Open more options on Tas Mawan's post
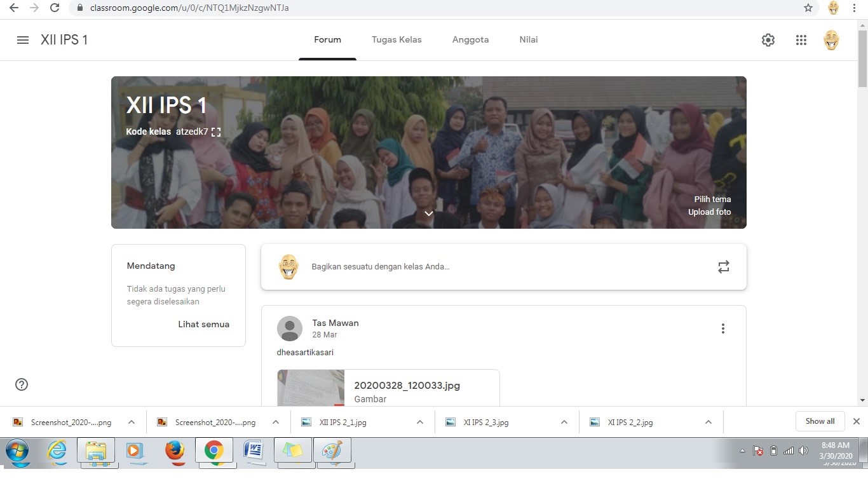The width and height of the screenshot is (868, 488). [722, 329]
